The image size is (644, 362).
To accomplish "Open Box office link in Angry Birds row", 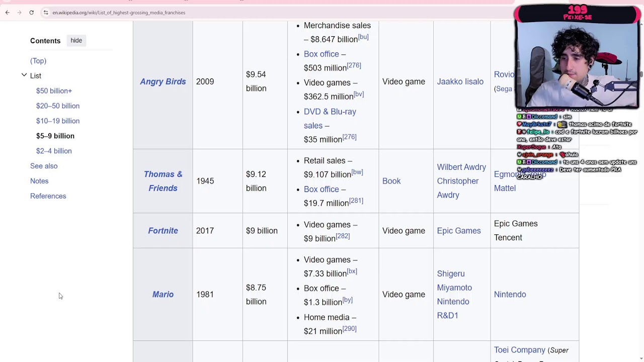I will [x=321, y=54].
